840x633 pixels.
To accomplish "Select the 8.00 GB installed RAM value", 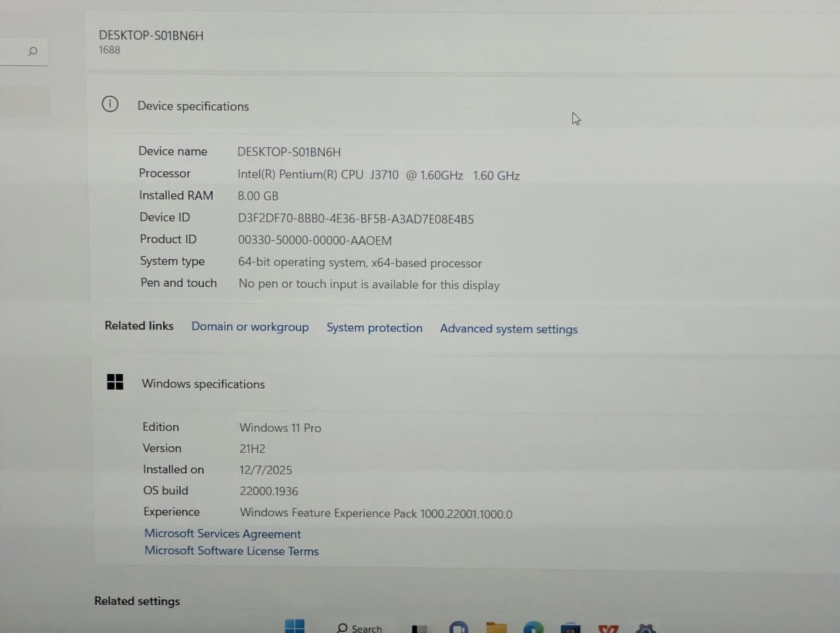I will point(258,196).
